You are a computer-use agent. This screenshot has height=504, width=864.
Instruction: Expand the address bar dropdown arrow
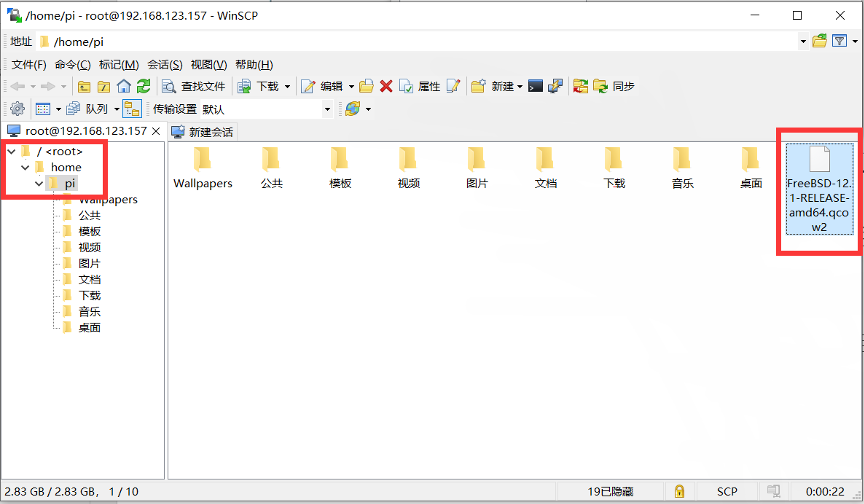(x=803, y=41)
